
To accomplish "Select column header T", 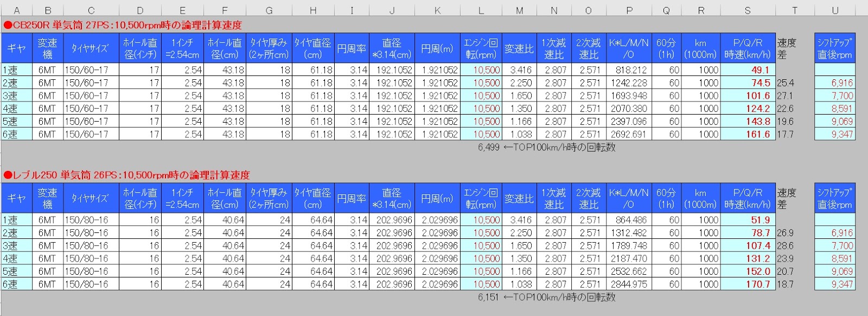I will point(795,10).
